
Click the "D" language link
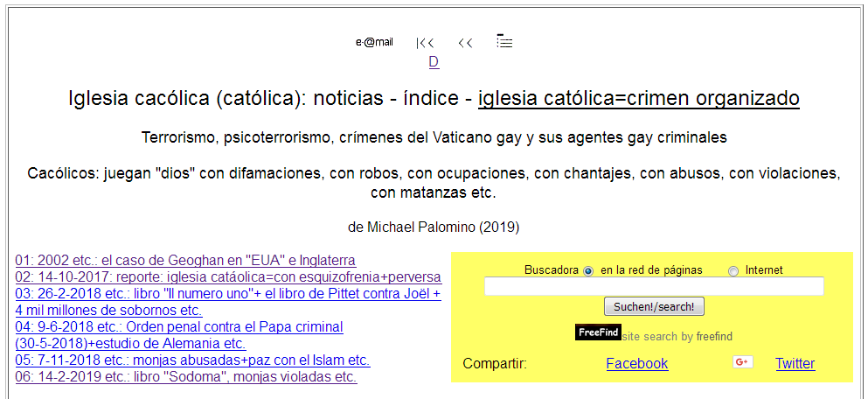tap(434, 62)
